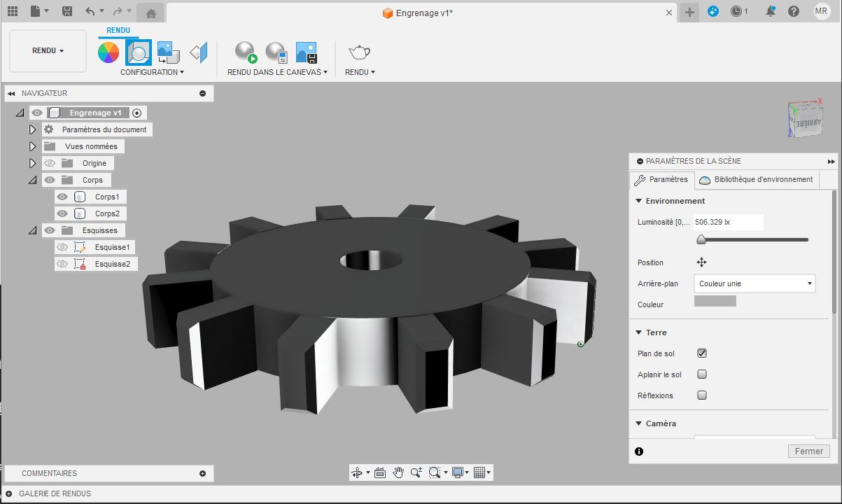Collapse the Esquisses folder node
Screen dimensions: 842x504
coord(32,230)
